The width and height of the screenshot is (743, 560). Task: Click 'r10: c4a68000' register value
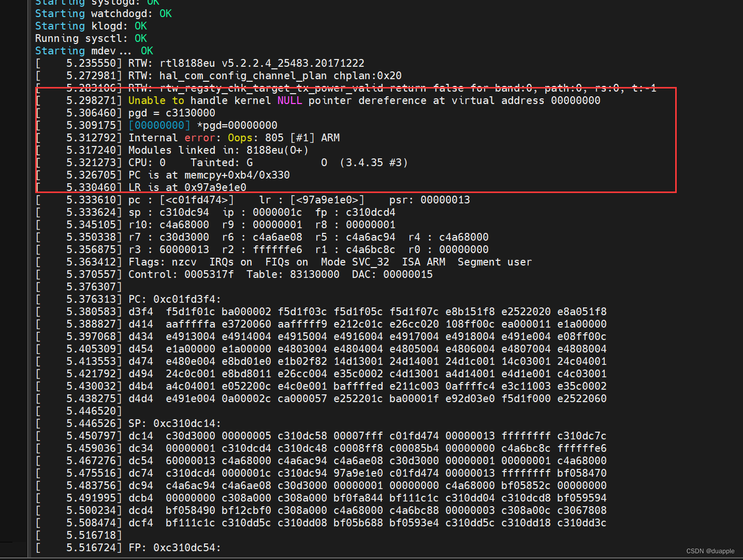(169, 225)
